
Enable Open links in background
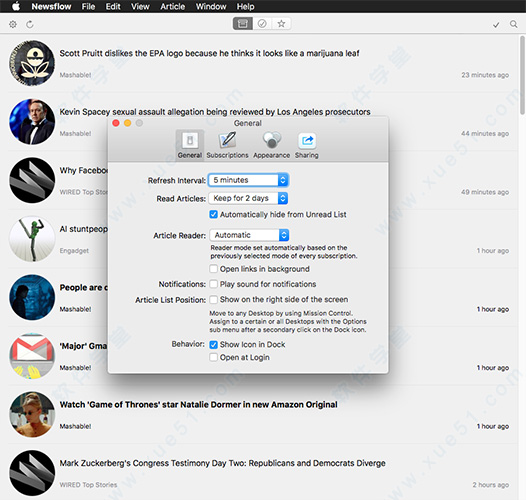click(x=213, y=269)
